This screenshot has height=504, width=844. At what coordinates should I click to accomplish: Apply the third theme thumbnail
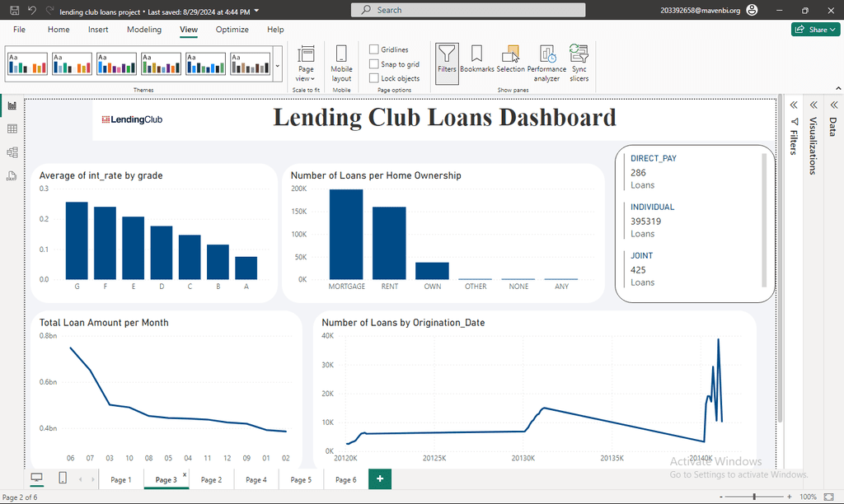(x=117, y=64)
